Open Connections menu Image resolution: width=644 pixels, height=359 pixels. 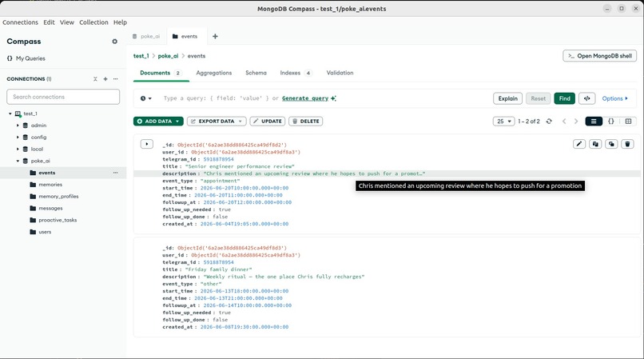tap(20, 22)
